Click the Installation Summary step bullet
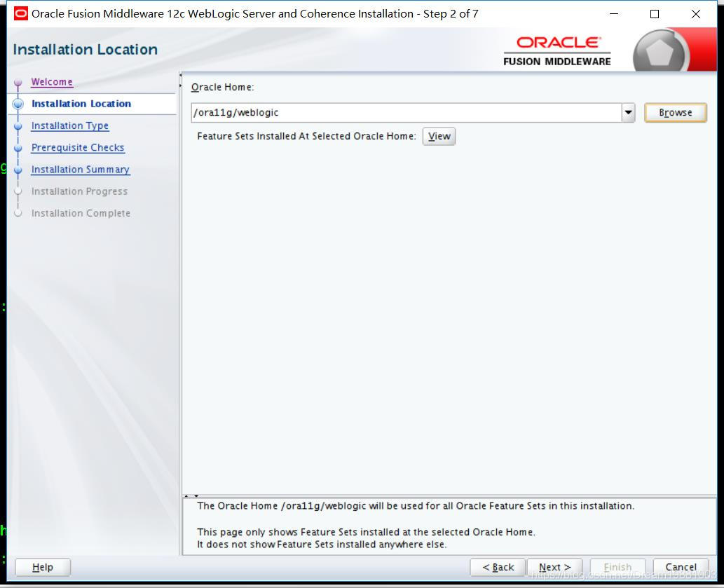This screenshot has width=724, height=588. click(18, 170)
